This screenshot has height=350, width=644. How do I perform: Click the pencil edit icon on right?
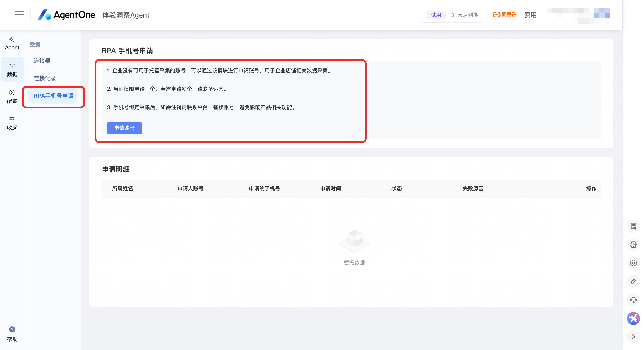(x=633, y=281)
